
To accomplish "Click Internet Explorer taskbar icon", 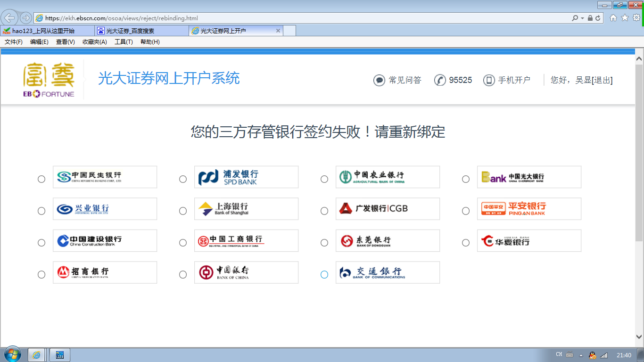I will point(37,355).
